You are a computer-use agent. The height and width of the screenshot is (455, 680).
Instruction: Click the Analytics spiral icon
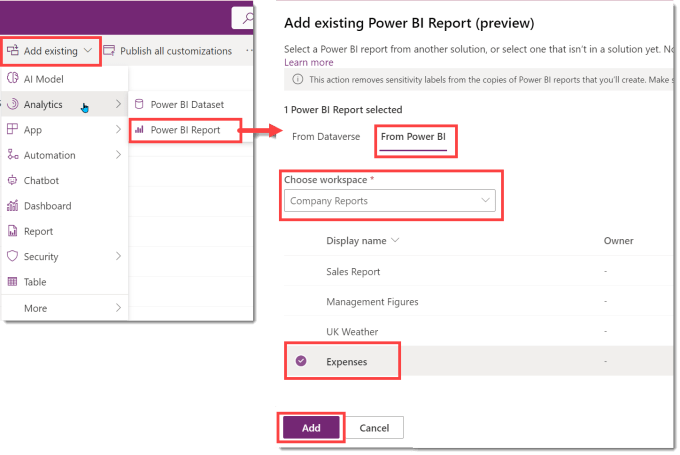13,104
